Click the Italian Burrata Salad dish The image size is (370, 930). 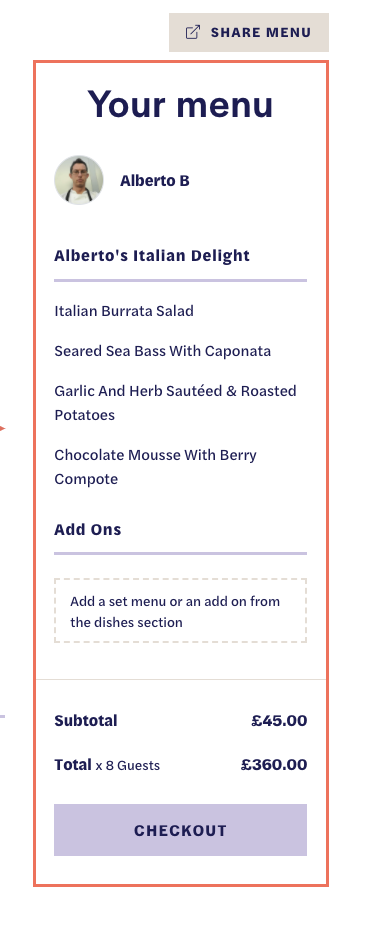(124, 311)
